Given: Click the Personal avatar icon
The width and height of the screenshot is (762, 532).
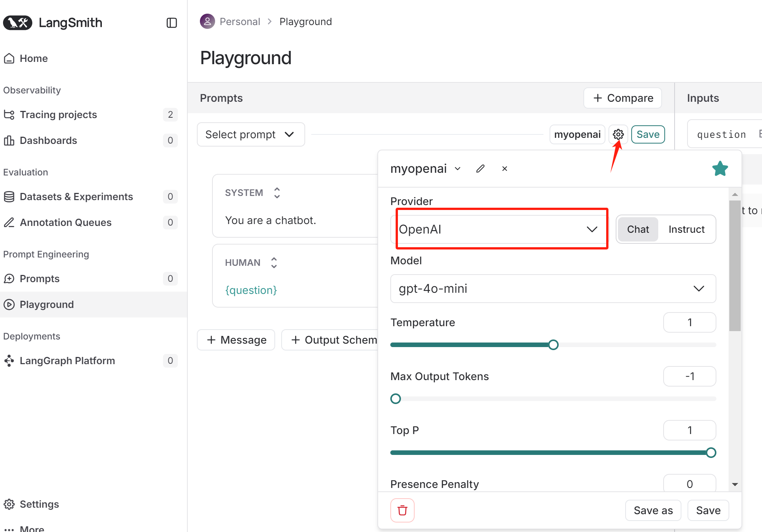Looking at the screenshot, I should (208, 22).
